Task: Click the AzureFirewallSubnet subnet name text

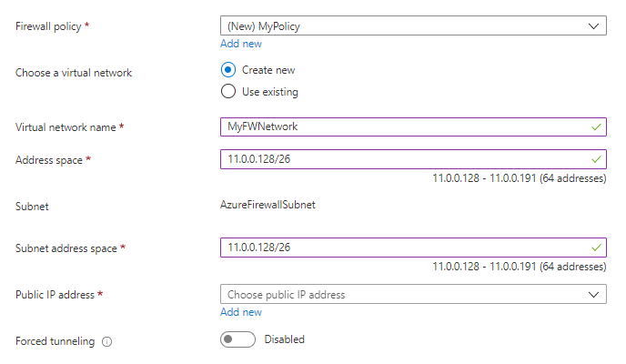Action: pos(268,206)
